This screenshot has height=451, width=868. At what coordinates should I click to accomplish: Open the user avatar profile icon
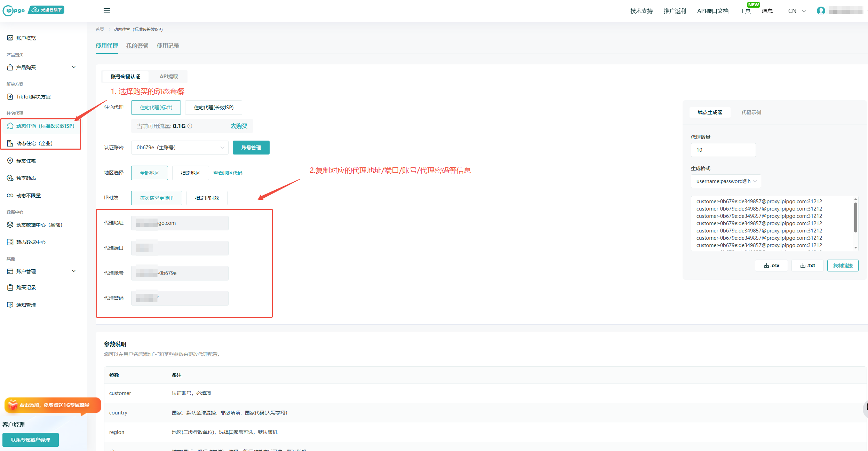pos(821,11)
